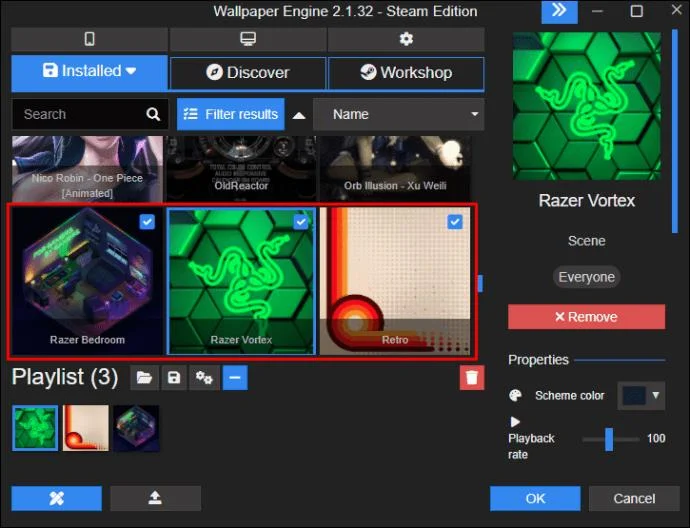
Task: Click the red Remove button
Action: click(587, 317)
